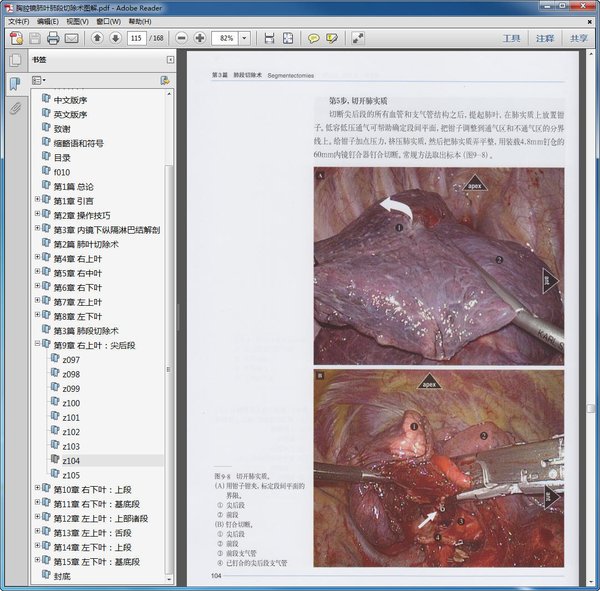Screen dimensions: 600x591
Task: Open bookmark 封底
Action: [62, 576]
